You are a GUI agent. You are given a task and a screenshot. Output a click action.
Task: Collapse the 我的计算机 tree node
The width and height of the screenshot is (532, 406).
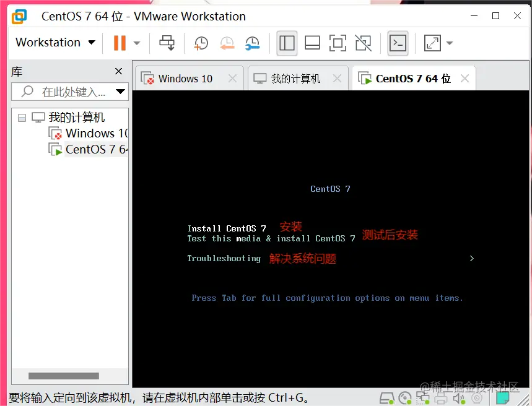22,117
